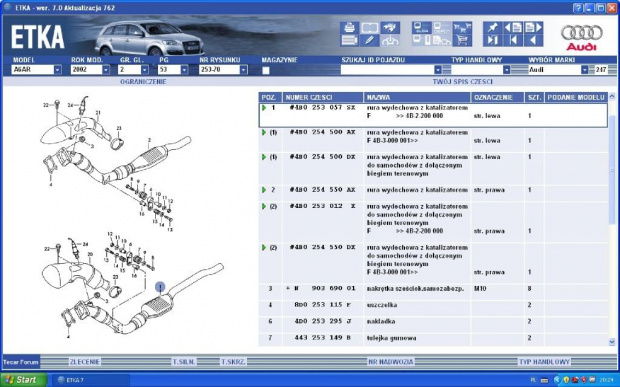Viewport: 620px width, 387px height.
Task: Click the pushpin icon
Action: tap(492, 28)
